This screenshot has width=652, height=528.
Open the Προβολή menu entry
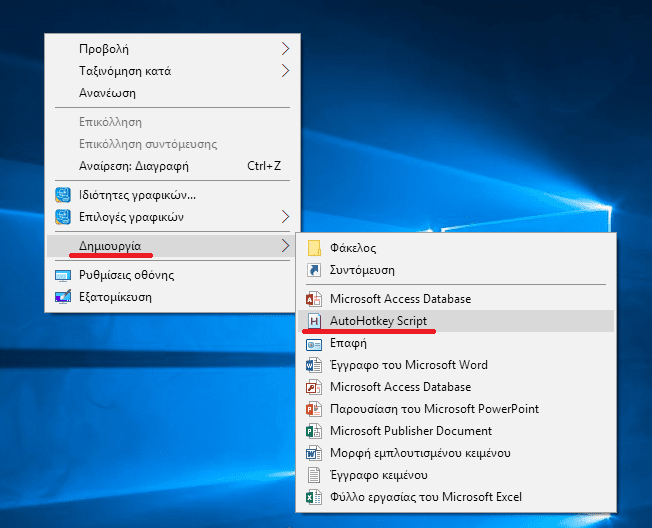173,49
